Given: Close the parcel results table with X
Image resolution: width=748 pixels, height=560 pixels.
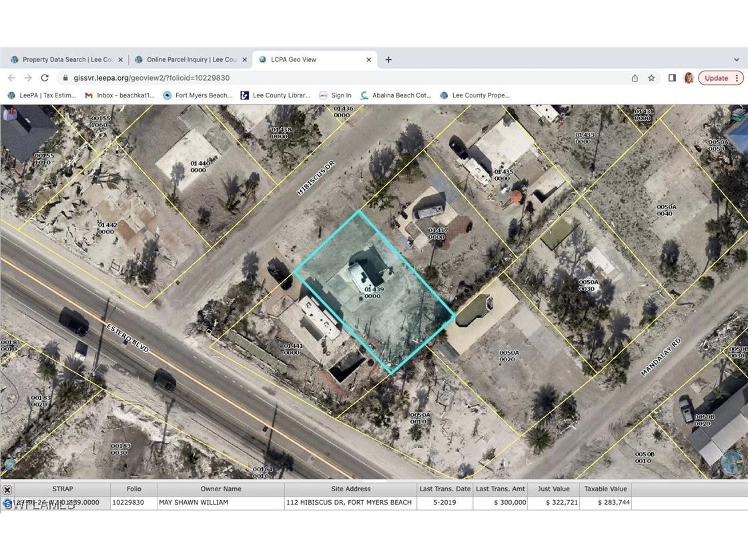Looking at the screenshot, I should [x=7, y=489].
